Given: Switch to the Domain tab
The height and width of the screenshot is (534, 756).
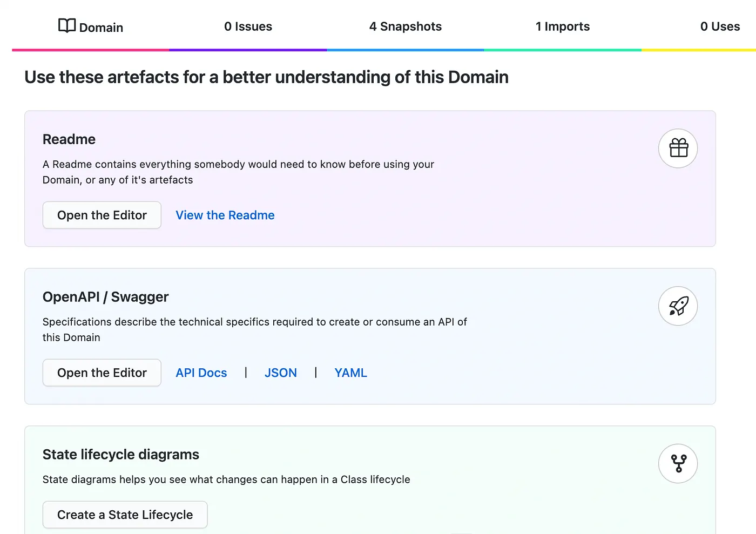Looking at the screenshot, I should pos(91,26).
